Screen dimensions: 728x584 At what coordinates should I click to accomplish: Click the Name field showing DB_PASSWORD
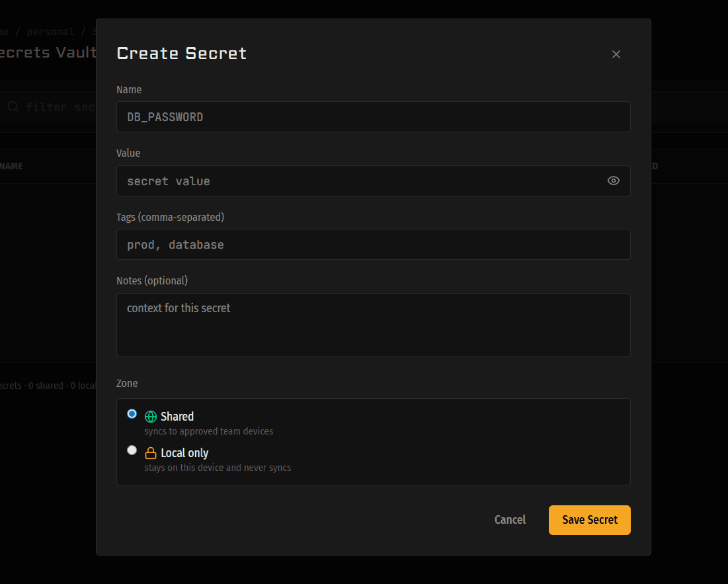point(374,116)
